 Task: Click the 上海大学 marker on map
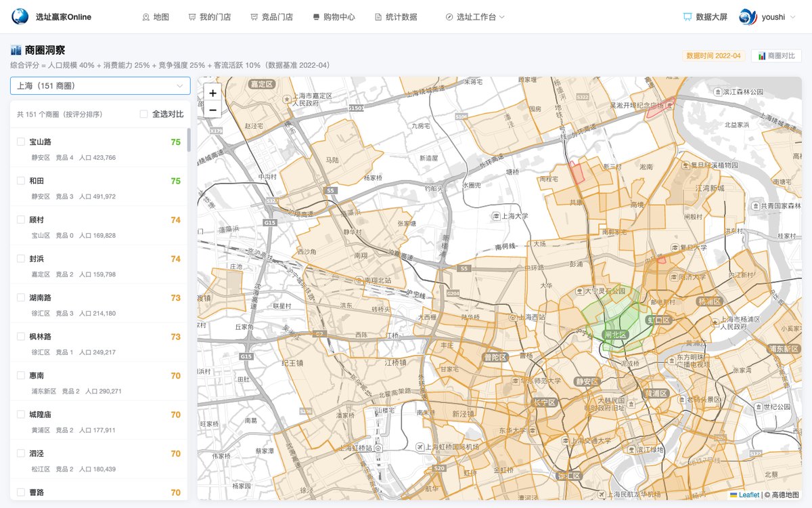(x=497, y=217)
